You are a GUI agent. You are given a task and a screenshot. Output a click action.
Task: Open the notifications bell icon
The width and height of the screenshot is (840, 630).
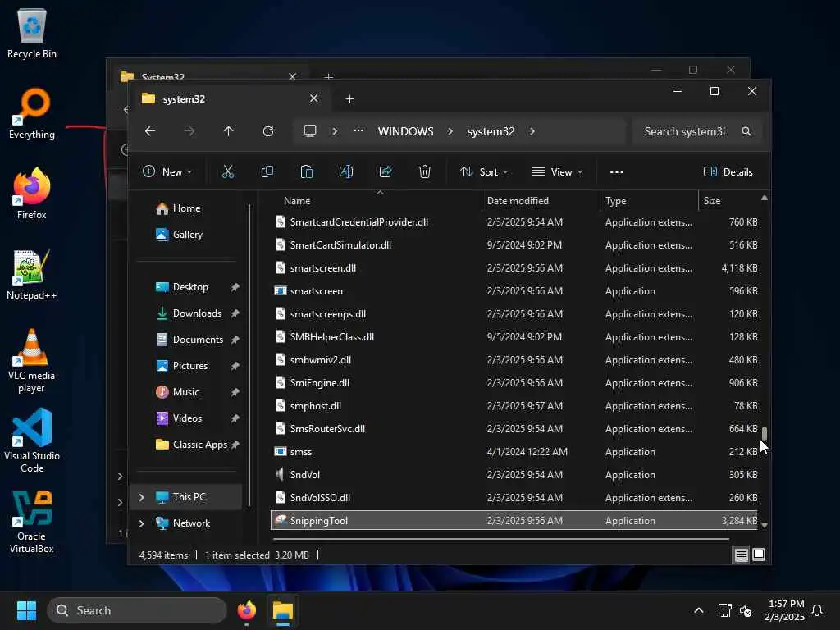coord(817,610)
